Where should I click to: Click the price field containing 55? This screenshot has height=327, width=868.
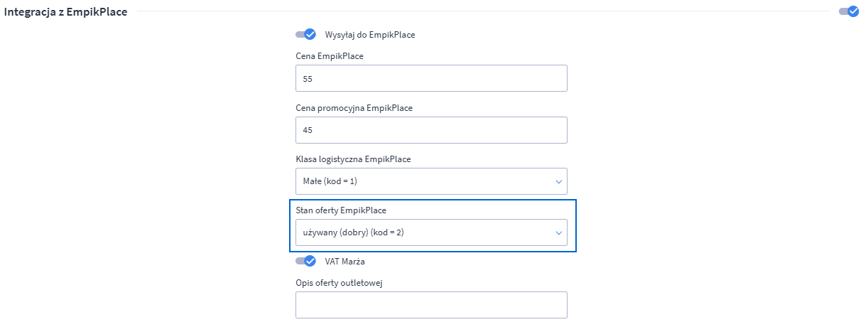point(430,78)
